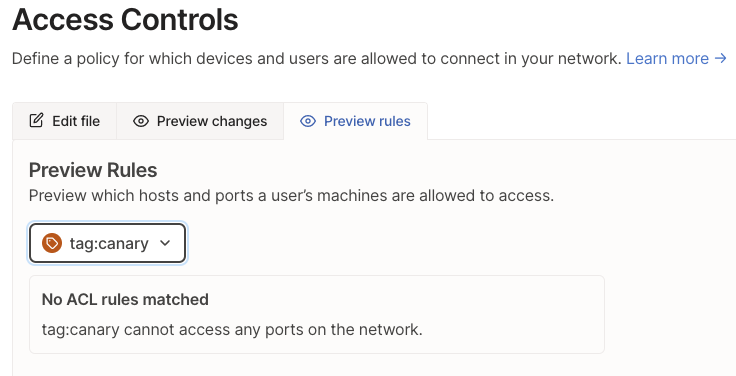The height and width of the screenshot is (376, 736).
Task: Click the tag:canary cannot access ports message
Action: pyautogui.click(x=232, y=330)
